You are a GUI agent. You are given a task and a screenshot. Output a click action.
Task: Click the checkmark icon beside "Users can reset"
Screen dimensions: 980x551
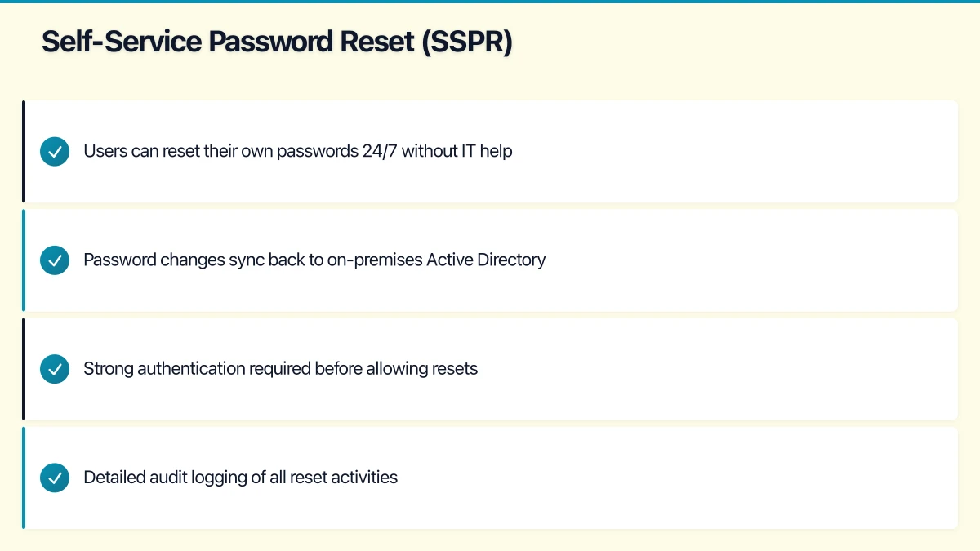tap(55, 152)
